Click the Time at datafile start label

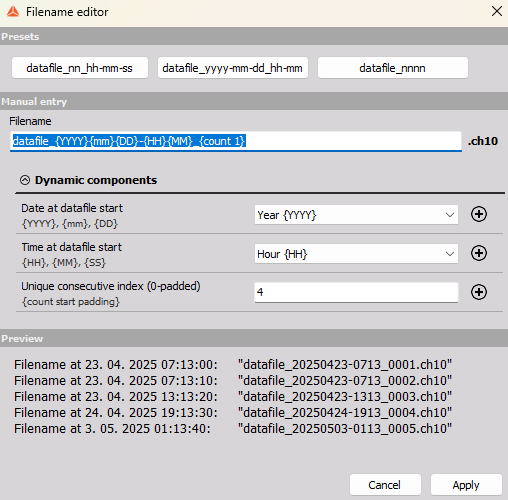[72, 247]
